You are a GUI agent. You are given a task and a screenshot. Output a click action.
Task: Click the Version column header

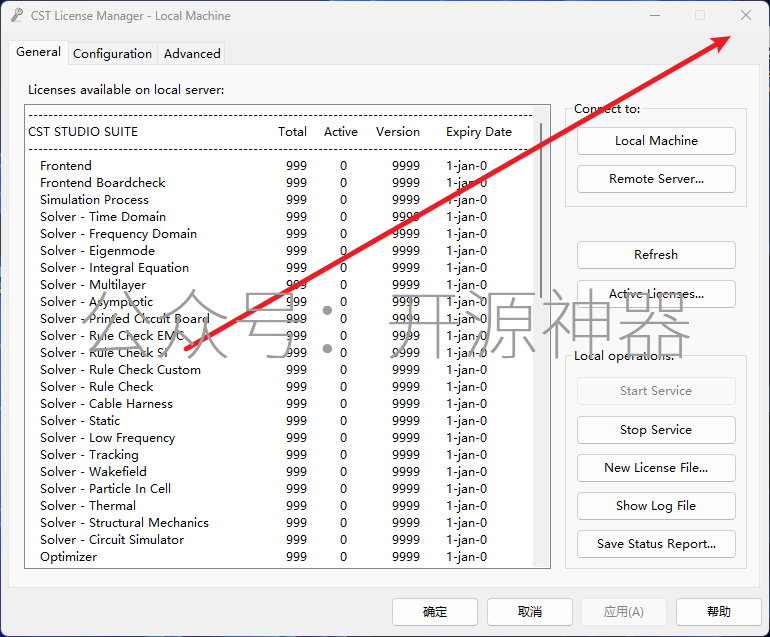pos(398,132)
